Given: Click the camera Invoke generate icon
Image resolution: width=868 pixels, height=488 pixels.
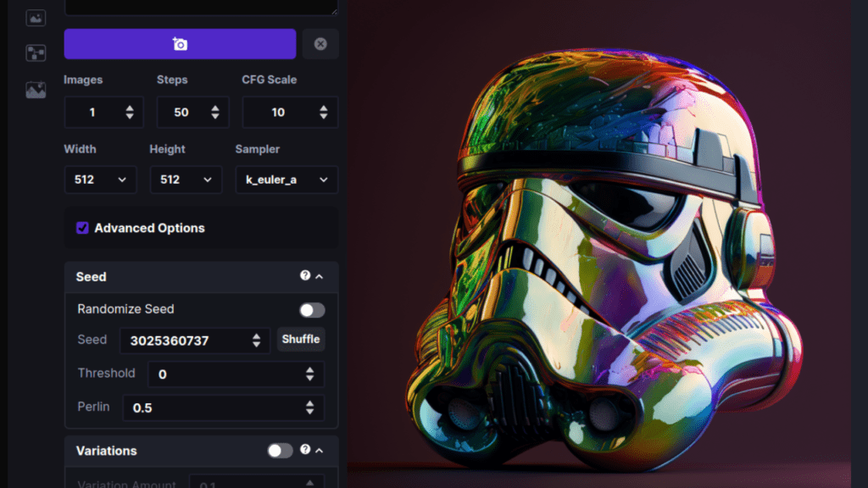Looking at the screenshot, I should (179, 43).
